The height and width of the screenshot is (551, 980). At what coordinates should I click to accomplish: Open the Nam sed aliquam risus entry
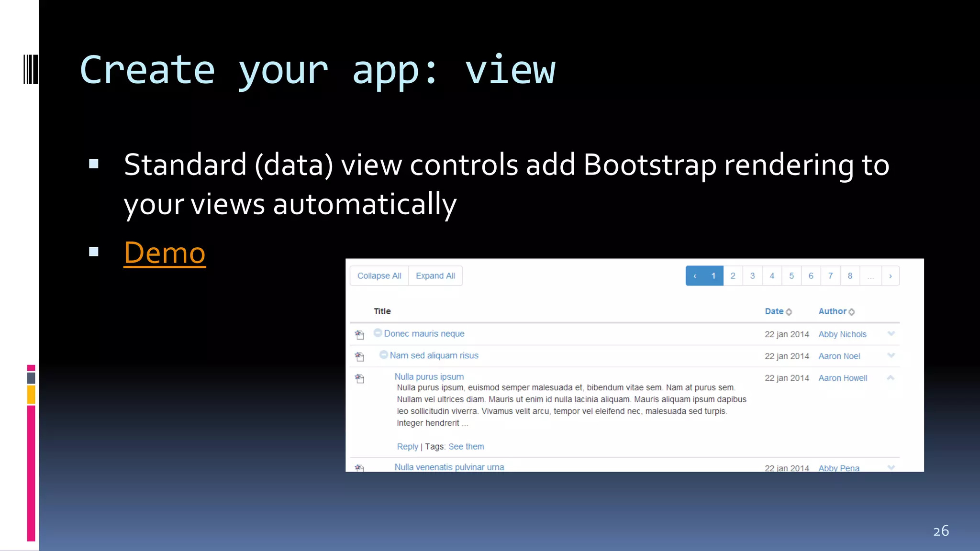(x=434, y=355)
